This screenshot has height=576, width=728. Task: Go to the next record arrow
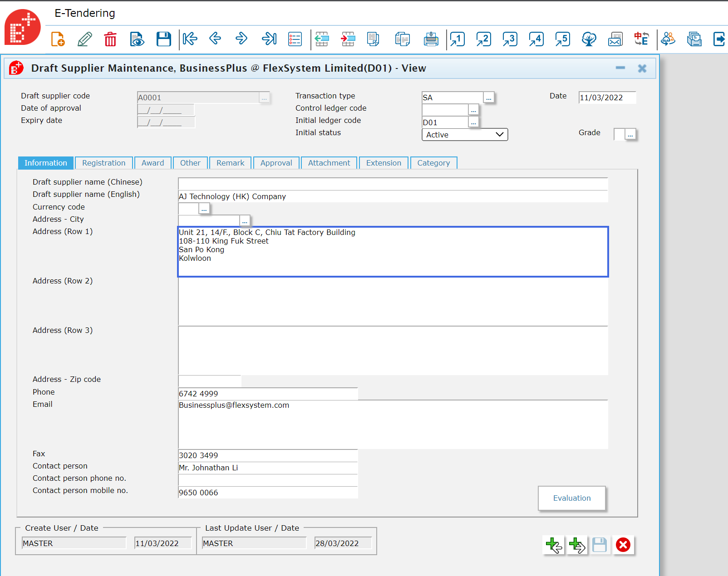pyautogui.click(x=241, y=39)
